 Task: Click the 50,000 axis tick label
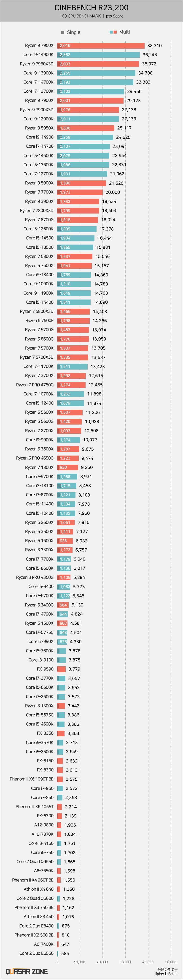[x=171, y=962]
